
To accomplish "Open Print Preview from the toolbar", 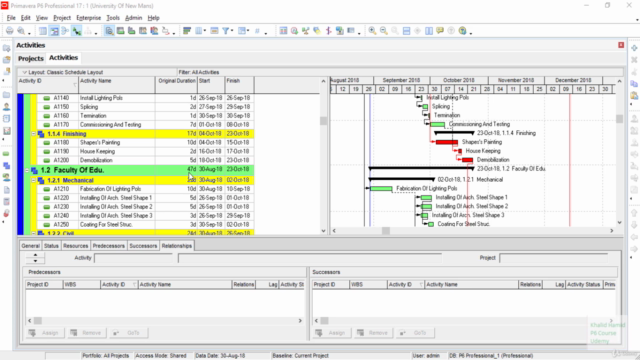I will point(21,31).
